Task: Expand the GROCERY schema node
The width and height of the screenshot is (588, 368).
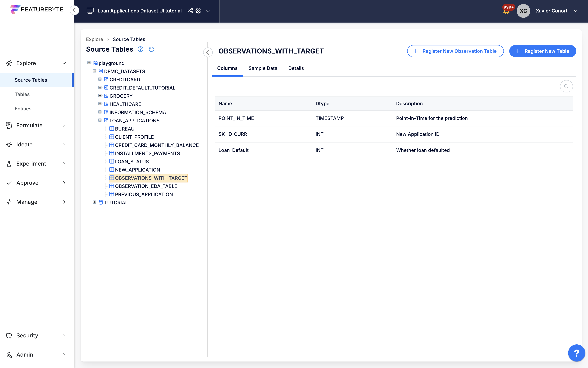Action: point(100,96)
